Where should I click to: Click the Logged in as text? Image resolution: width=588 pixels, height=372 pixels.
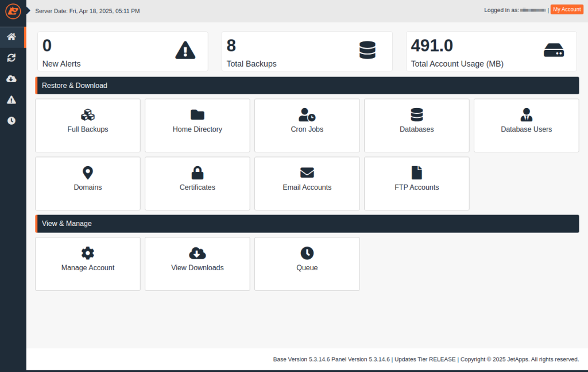point(501,10)
